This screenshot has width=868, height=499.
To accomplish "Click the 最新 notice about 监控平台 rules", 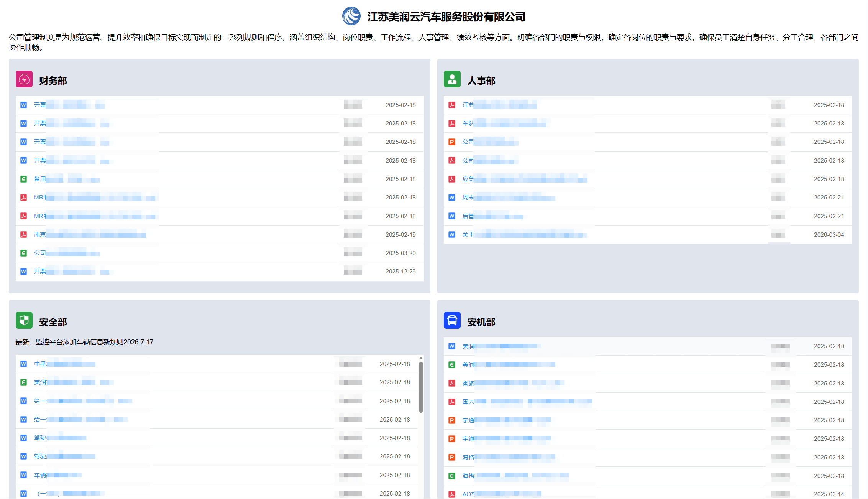I will (x=84, y=342).
